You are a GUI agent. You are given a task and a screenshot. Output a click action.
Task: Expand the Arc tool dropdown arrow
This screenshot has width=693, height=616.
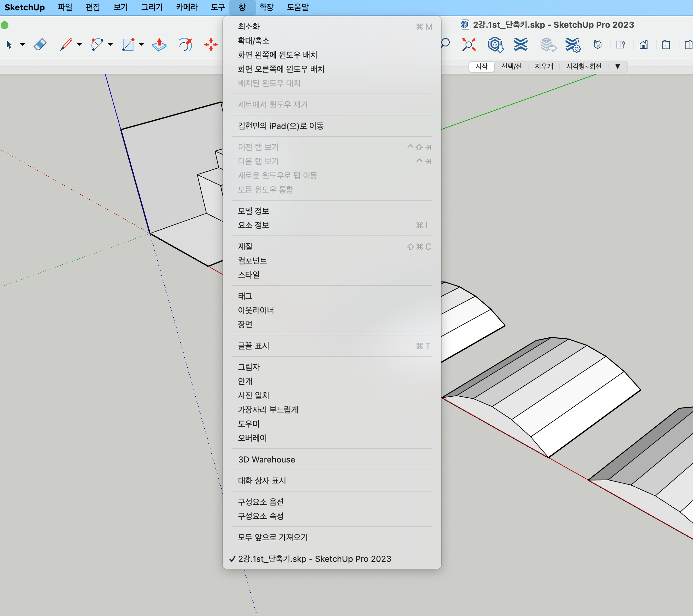click(x=110, y=45)
